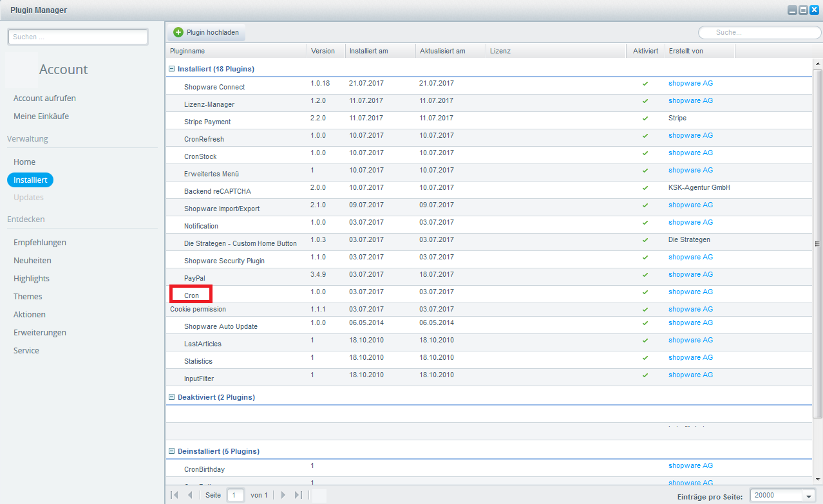Click activated checkmark for PayPal
This screenshot has height=504, width=823.
tap(645, 275)
